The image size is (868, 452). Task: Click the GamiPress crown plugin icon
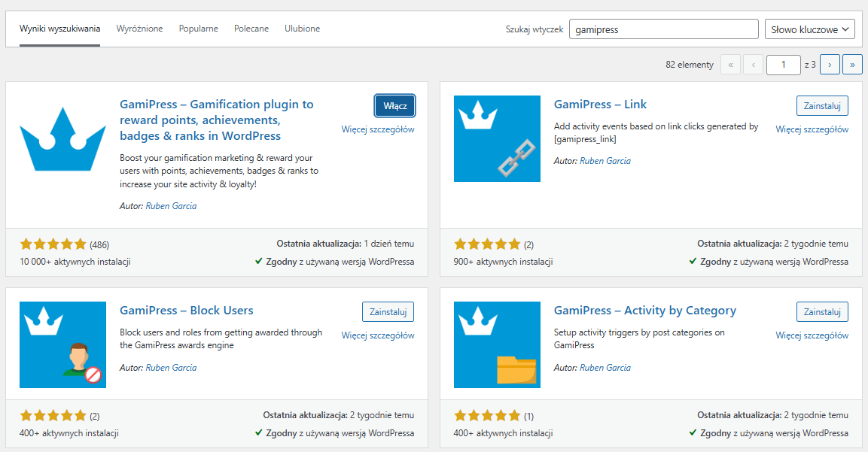[x=62, y=139]
